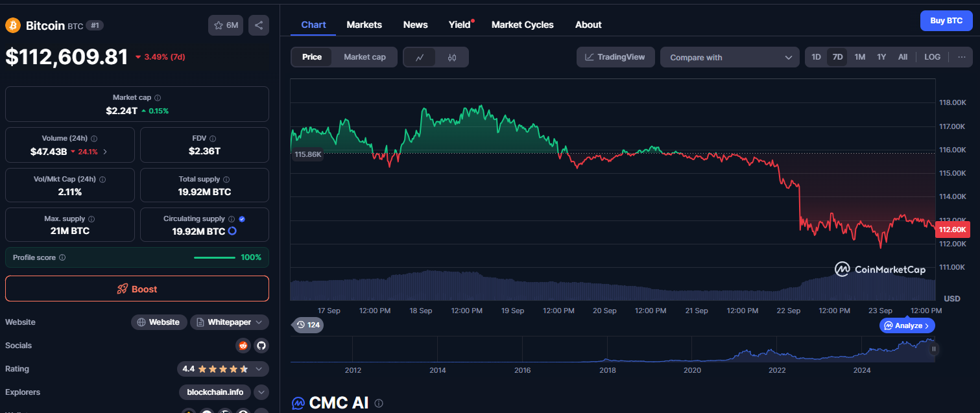Switch chart to line view
980x413 pixels.
(x=420, y=57)
